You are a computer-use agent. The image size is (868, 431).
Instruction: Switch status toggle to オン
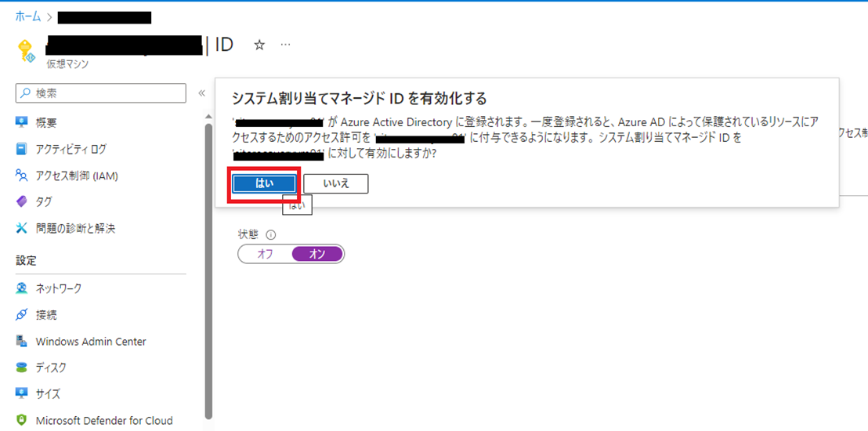pos(317,254)
